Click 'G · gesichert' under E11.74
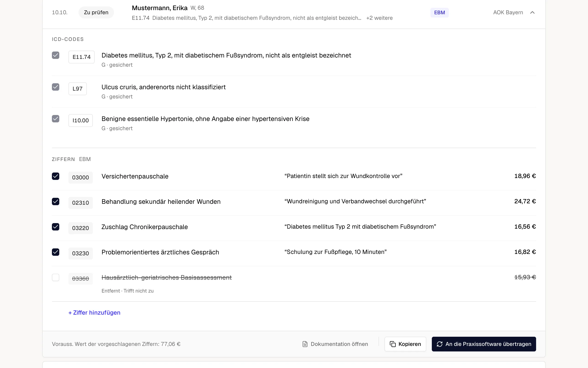Image resolution: width=588 pixels, height=368 pixels. tap(117, 65)
